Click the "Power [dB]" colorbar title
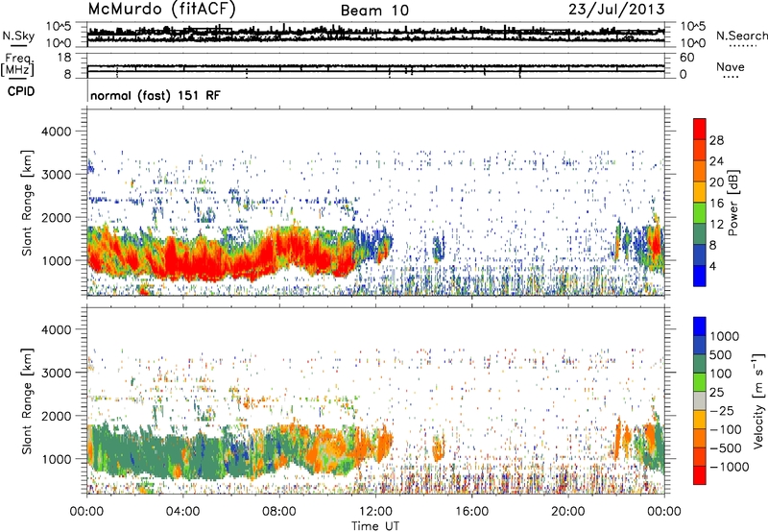768x532 pixels. [732, 203]
